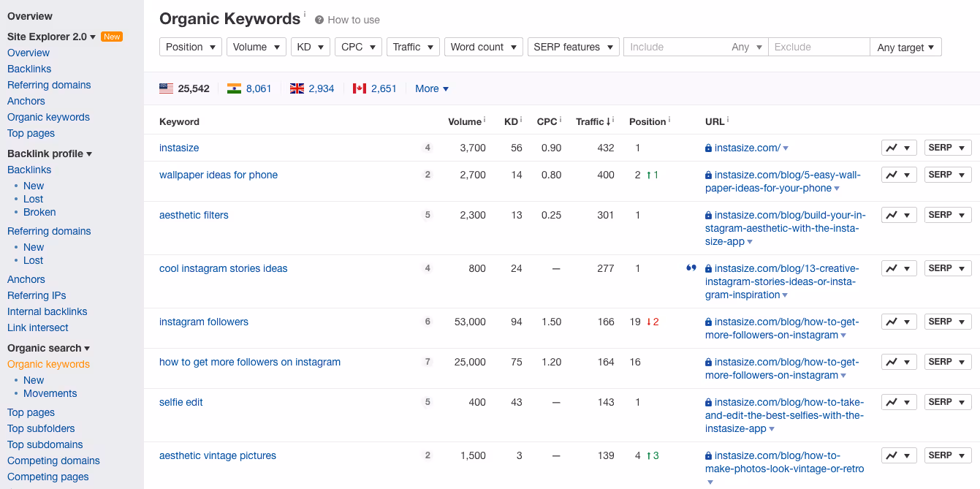
Task: Sort table by Volume column header
Action: click(x=466, y=121)
